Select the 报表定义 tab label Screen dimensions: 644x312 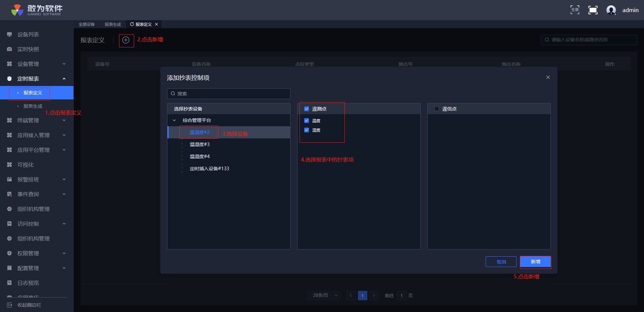coord(144,25)
